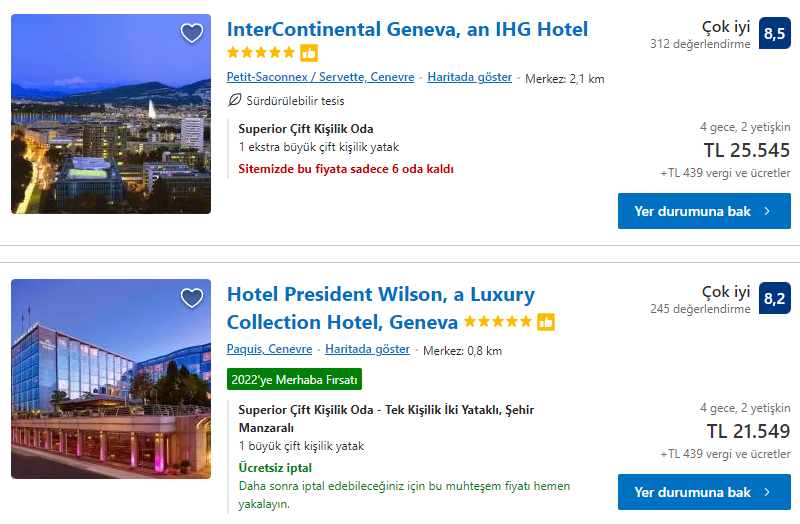Screen dimensions: 800x524
Task: Click Hotel President Wilson's five-star rating
Action: point(498,322)
